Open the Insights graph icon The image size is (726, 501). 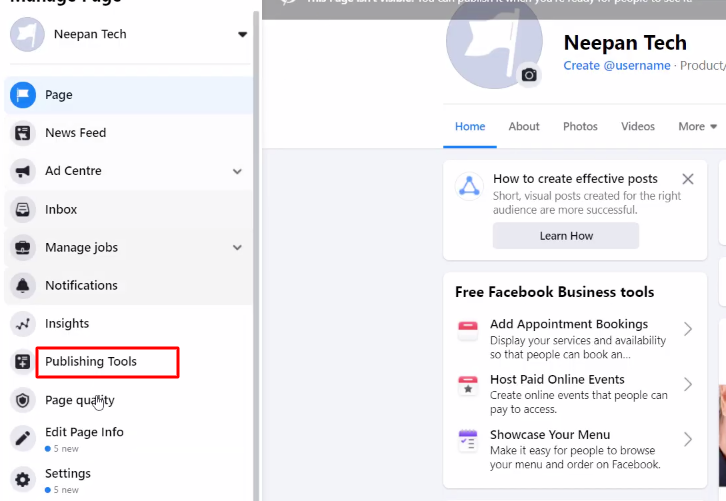coord(23,324)
